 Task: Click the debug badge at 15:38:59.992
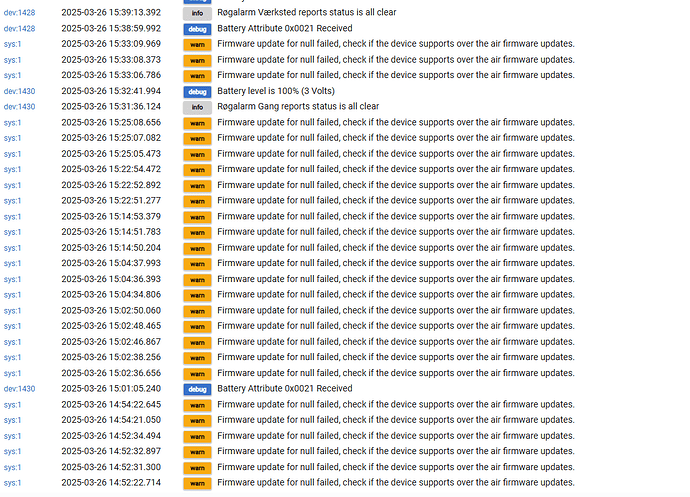pos(197,29)
